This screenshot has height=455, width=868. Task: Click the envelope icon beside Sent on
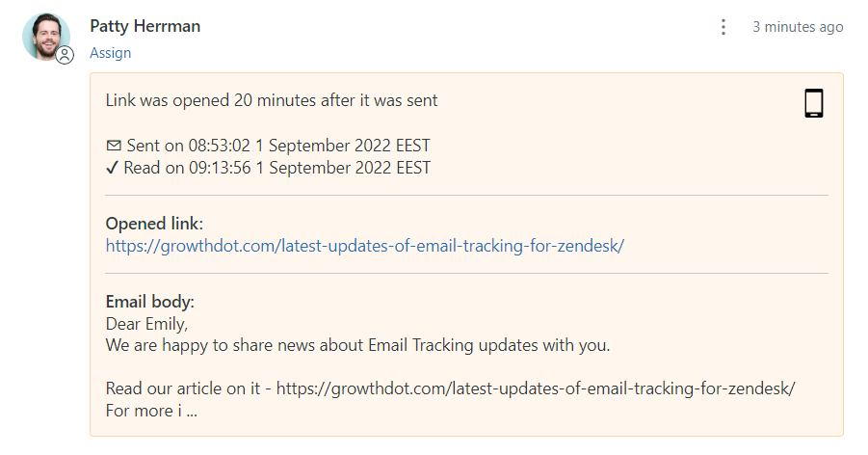pos(114,146)
